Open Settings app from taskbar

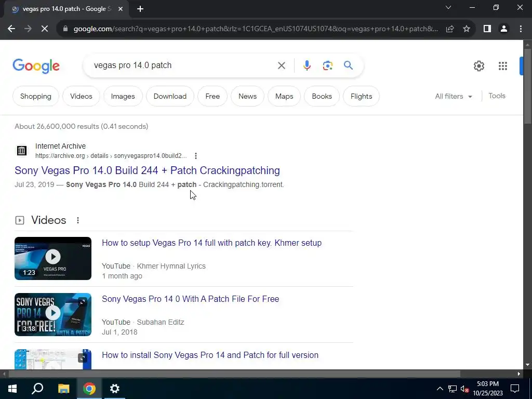tap(115, 389)
